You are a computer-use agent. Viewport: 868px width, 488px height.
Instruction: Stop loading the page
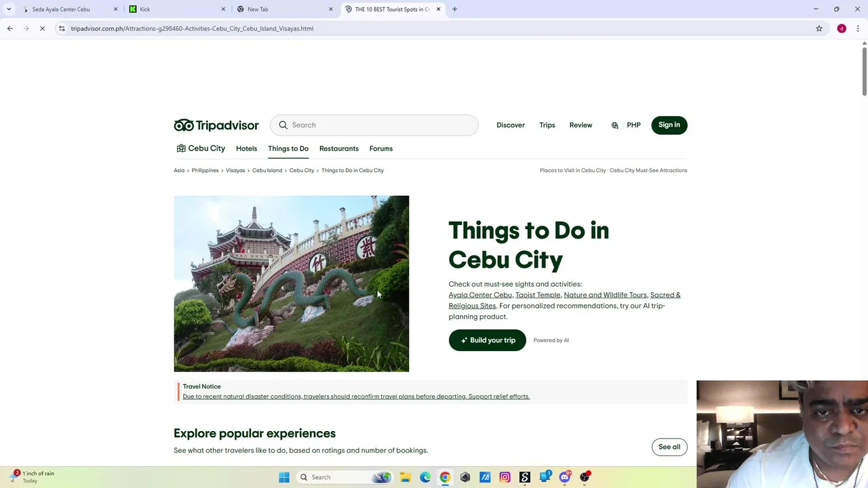tap(42, 28)
